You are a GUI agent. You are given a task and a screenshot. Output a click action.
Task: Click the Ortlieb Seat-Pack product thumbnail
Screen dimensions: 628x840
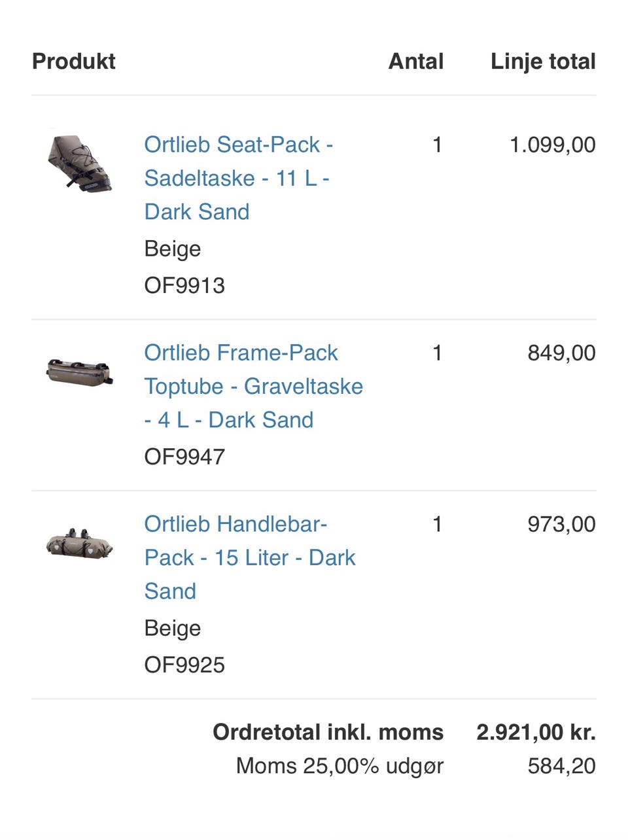[x=79, y=164]
